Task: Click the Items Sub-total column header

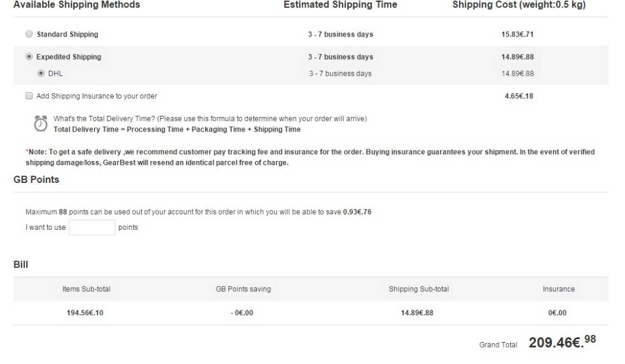Action: (x=86, y=289)
